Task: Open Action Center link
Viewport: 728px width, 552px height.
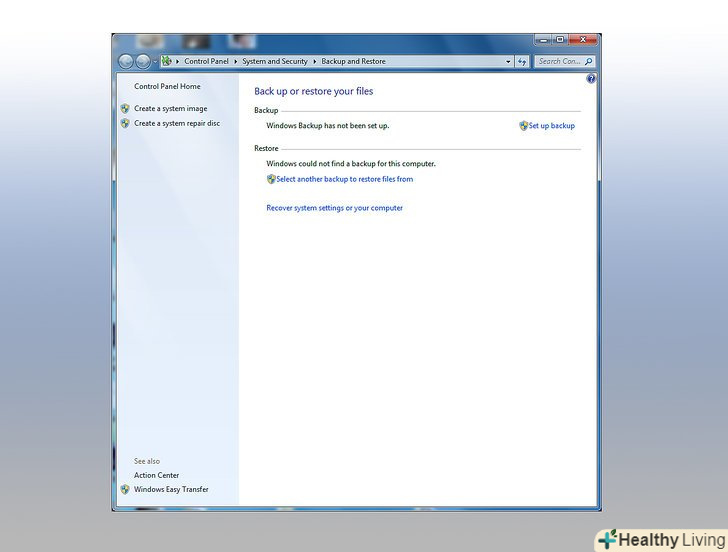Action: tap(156, 475)
